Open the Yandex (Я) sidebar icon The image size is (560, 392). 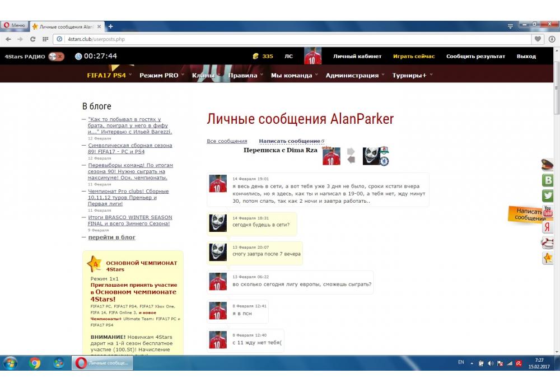(548, 227)
